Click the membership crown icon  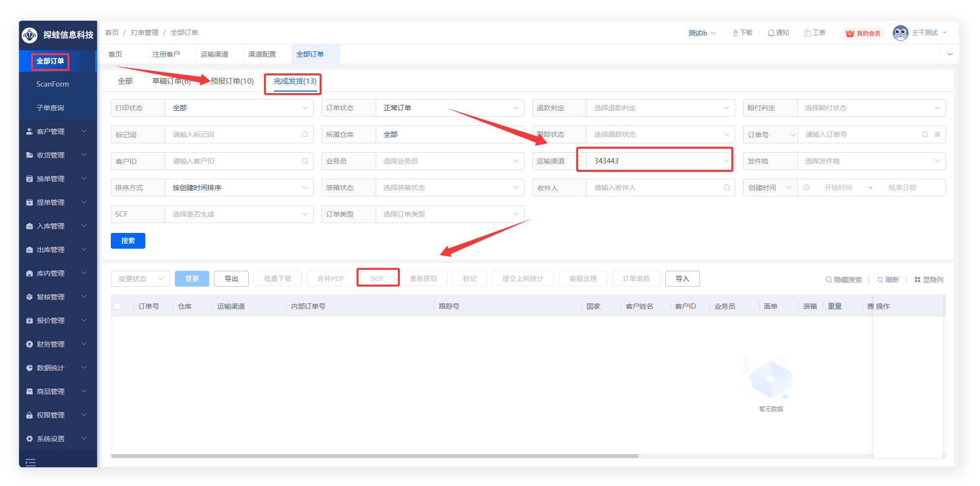(x=849, y=33)
